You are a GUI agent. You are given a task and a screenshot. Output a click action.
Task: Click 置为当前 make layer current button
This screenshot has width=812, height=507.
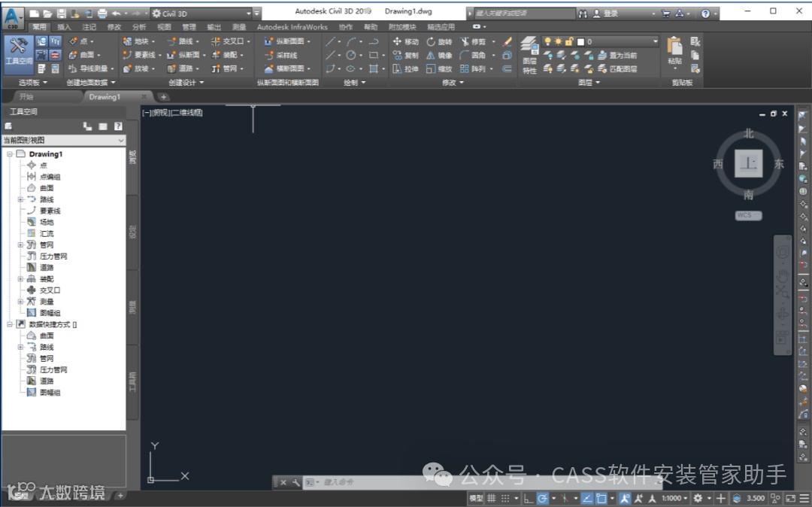pos(617,56)
